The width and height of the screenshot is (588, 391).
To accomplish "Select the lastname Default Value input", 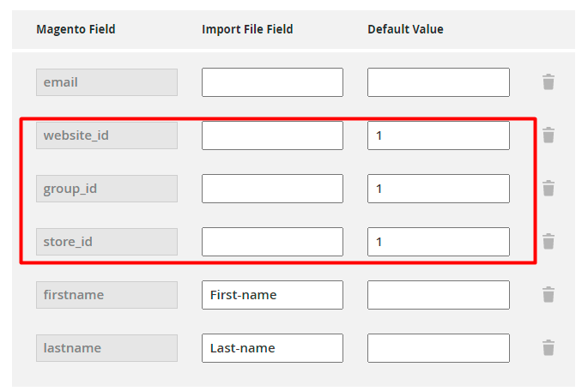I will pos(438,348).
